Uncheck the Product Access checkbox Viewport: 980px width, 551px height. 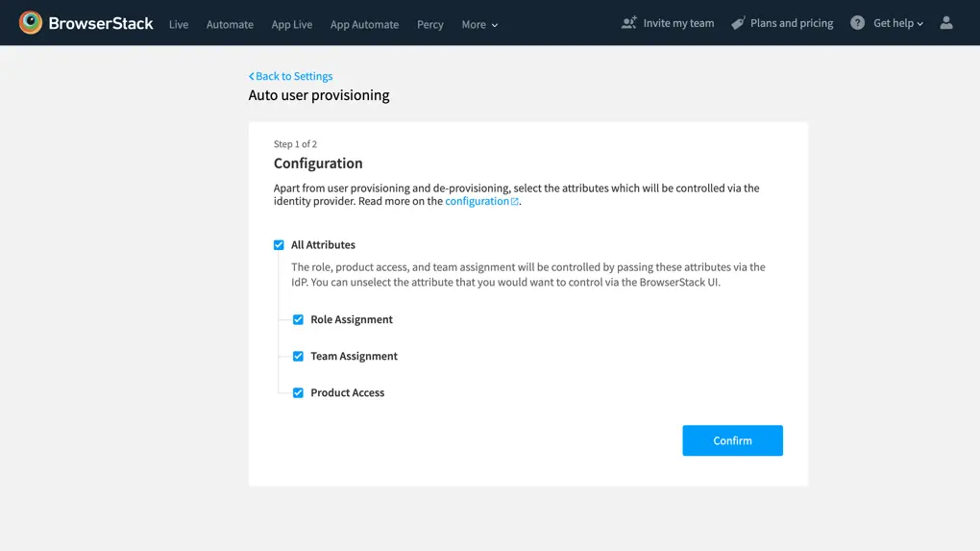click(298, 393)
